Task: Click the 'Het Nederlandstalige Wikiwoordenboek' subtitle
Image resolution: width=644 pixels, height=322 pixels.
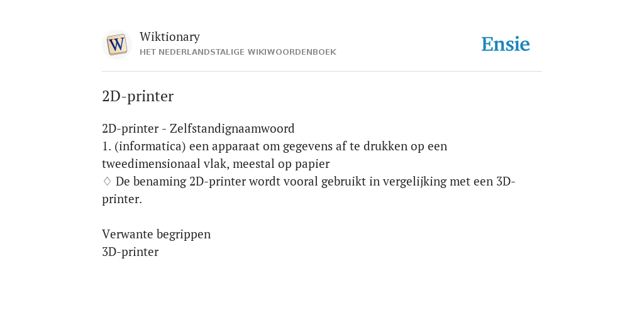Action: tap(238, 52)
